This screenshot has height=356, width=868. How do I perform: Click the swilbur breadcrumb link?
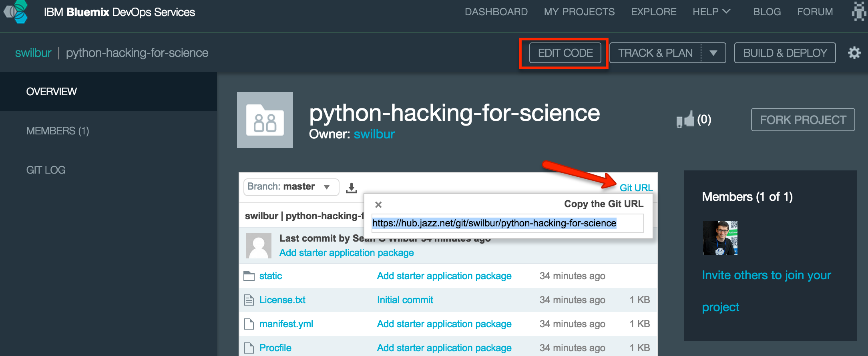coord(33,53)
